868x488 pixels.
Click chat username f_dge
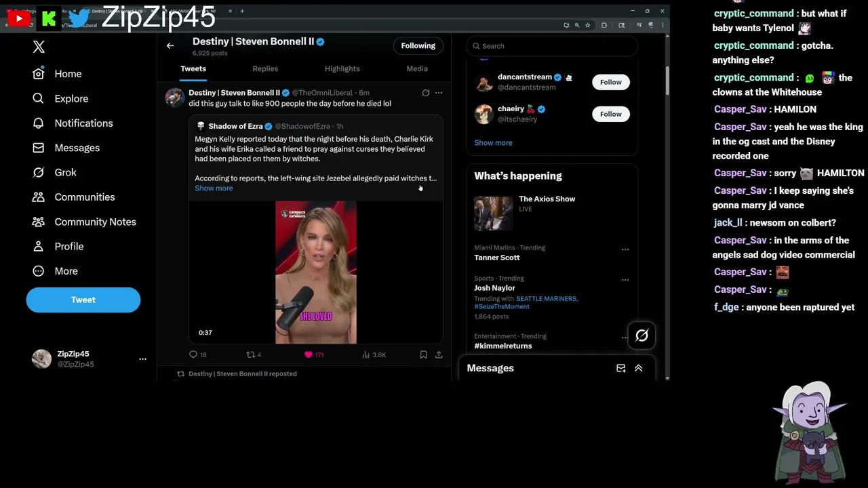tap(726, 308)
